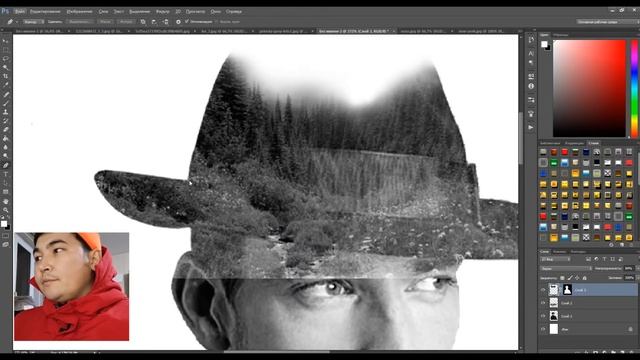640x360 pixels.
Task: Select the Crop tool
Action: tap(5, 76)
